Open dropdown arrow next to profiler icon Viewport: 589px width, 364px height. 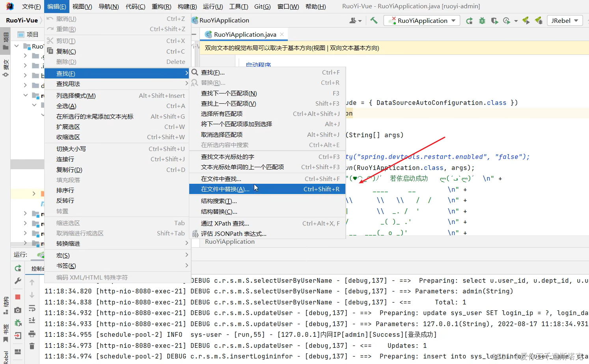pyautogui.click(x=516, y=21)
